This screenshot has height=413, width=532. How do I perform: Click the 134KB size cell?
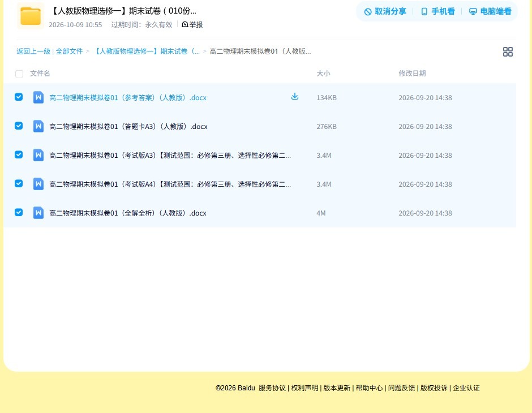327,98
